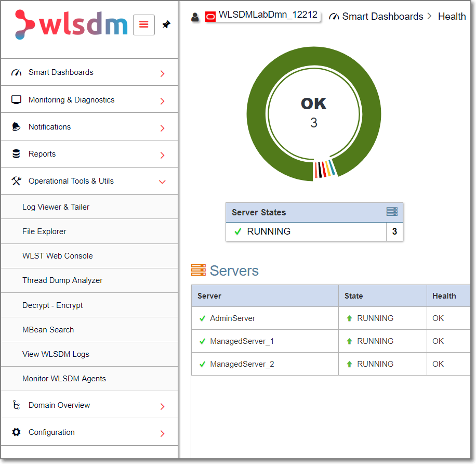Click the Smart Dashboards breadcrumb gauge icon
This screenshot has height=464, width=476.
pos(334,17)
